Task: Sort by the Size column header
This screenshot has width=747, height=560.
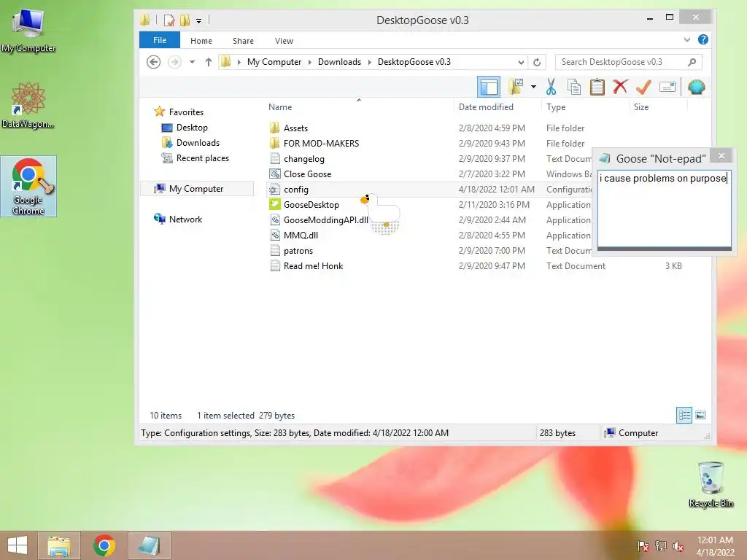Action: click(x=640, y=107)
